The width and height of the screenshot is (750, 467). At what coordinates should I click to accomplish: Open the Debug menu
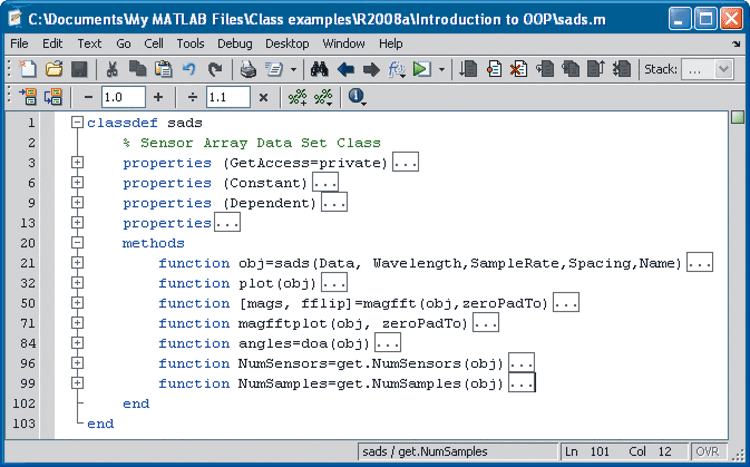(235, 44)
